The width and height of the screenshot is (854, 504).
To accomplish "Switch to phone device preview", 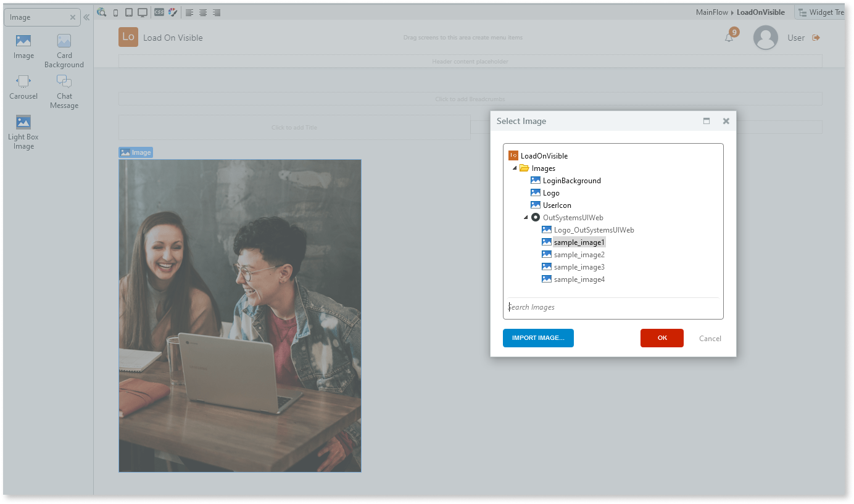I will tap(115, 12).
